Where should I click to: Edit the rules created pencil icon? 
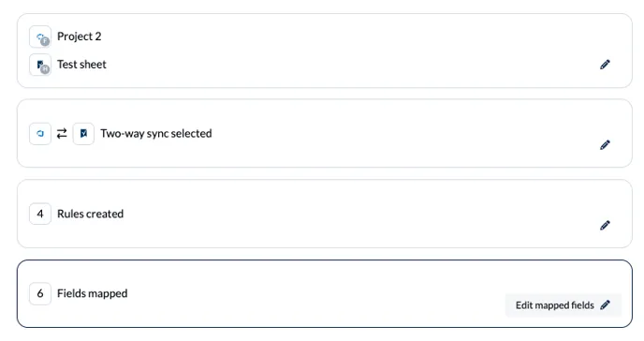pos(605,225)
